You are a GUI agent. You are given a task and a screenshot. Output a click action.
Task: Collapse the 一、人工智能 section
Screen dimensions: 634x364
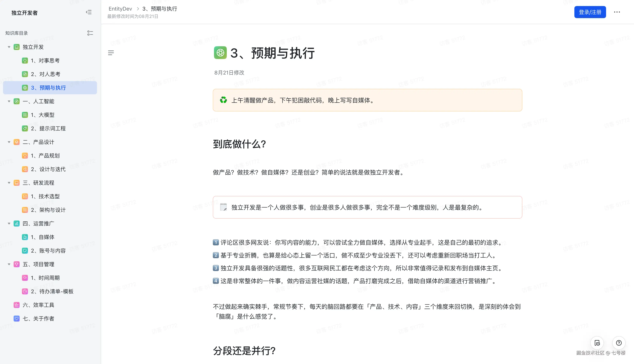tap(9, 101)
